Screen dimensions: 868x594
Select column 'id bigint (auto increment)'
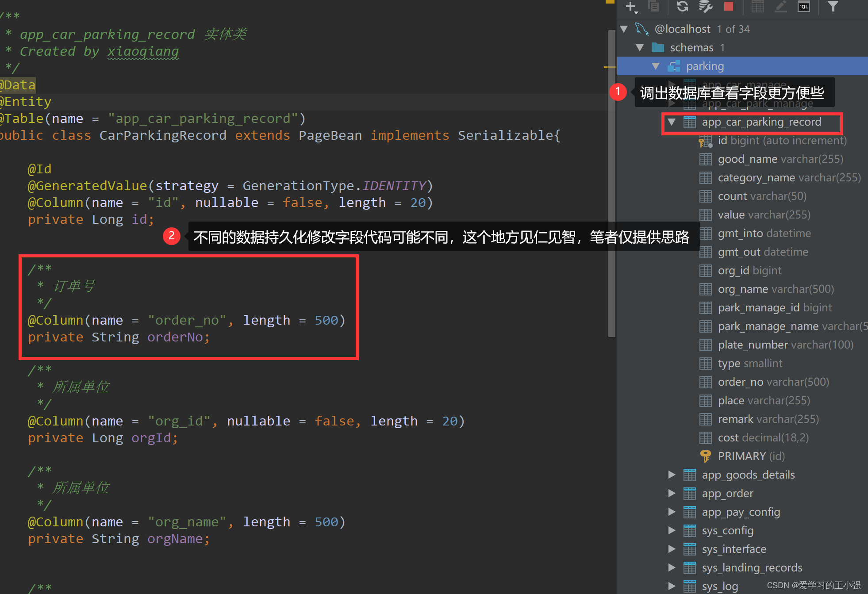click(x=742, y=141)
